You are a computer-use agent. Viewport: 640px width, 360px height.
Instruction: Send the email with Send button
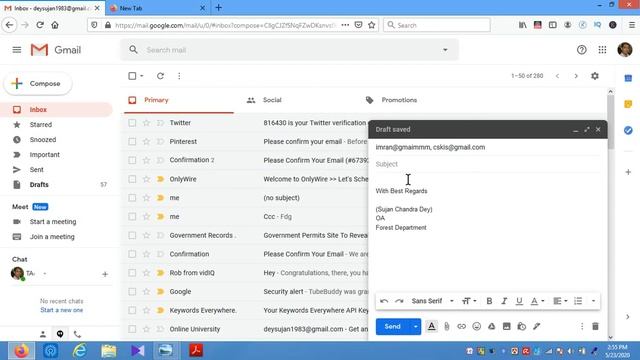click(x=393, y=327)
